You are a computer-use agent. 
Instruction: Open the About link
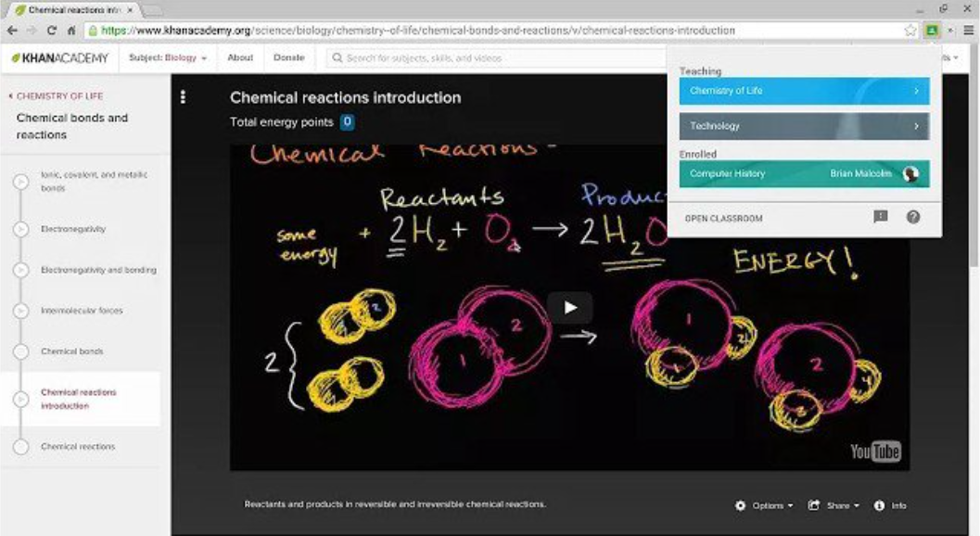tap(240, 57)
